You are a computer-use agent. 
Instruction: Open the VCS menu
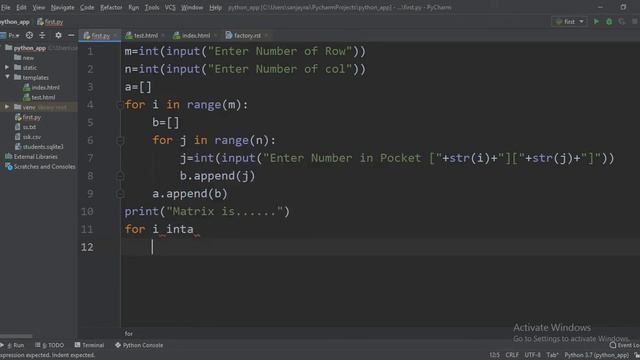pyautogui.click(x=170, y=7)
